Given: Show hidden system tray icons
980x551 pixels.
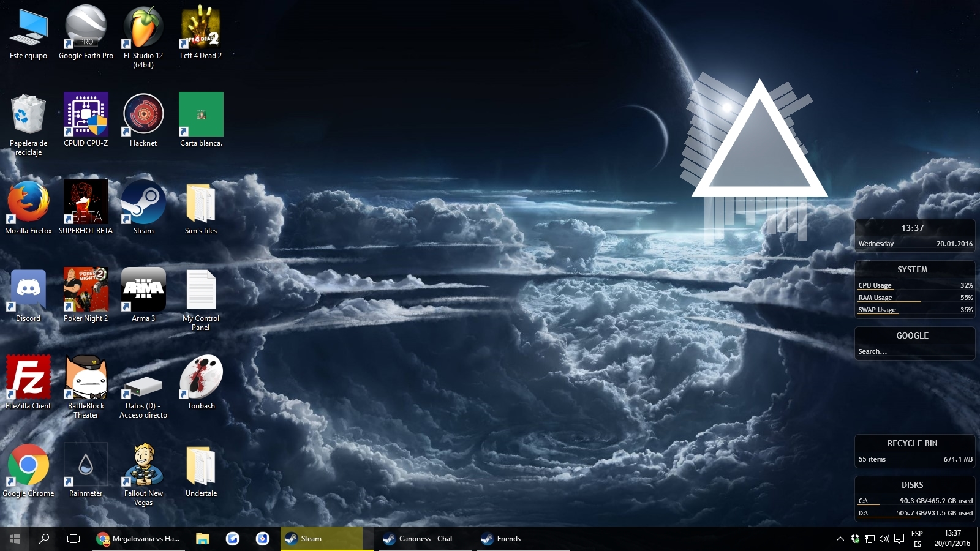Looking at the screenshot, I should pos(840,539).
